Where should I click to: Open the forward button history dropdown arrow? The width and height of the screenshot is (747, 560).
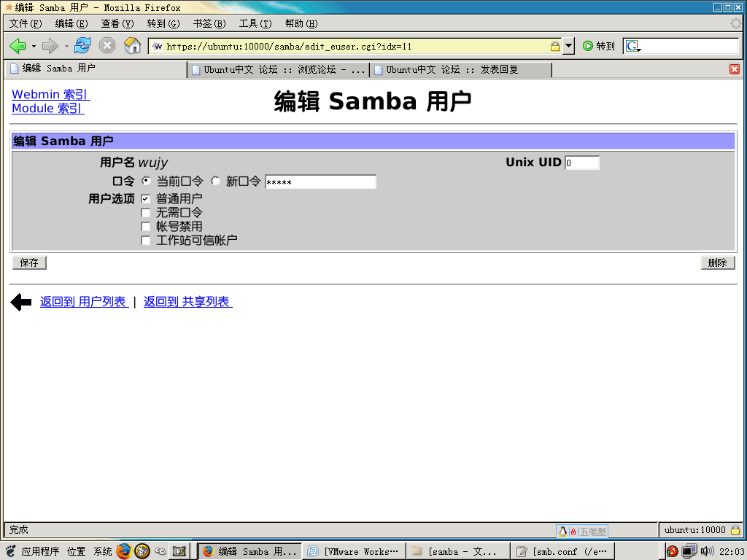(66, 46)
